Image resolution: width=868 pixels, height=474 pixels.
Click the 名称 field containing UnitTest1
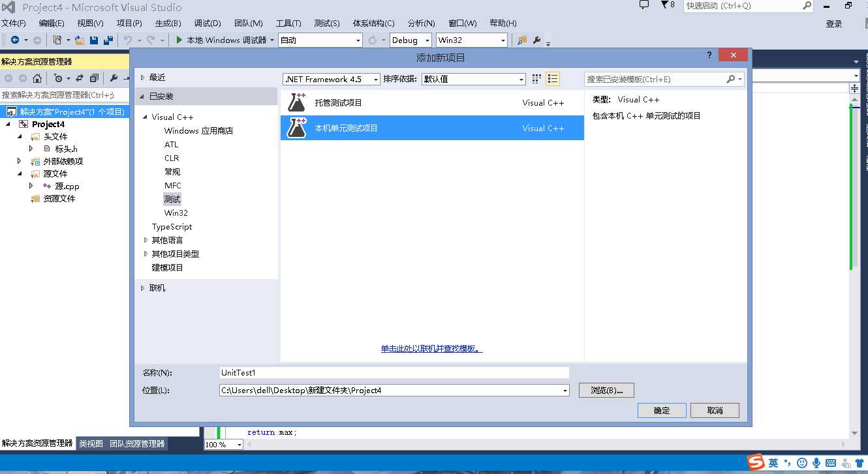394,372
